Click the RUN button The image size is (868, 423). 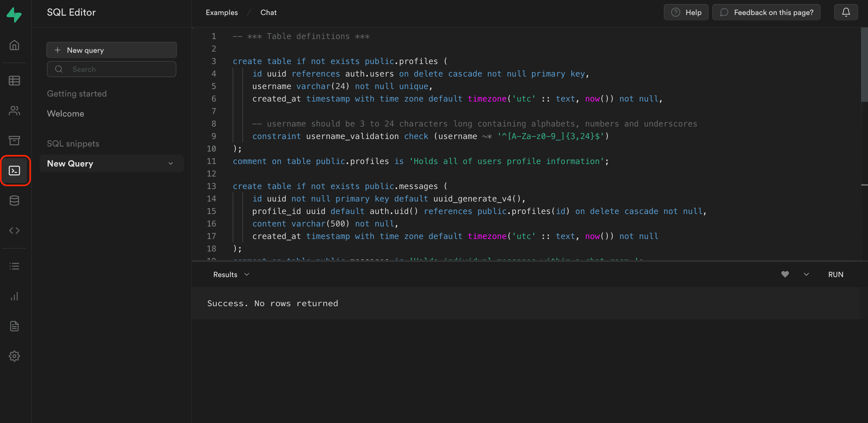[x=836, y=274]
